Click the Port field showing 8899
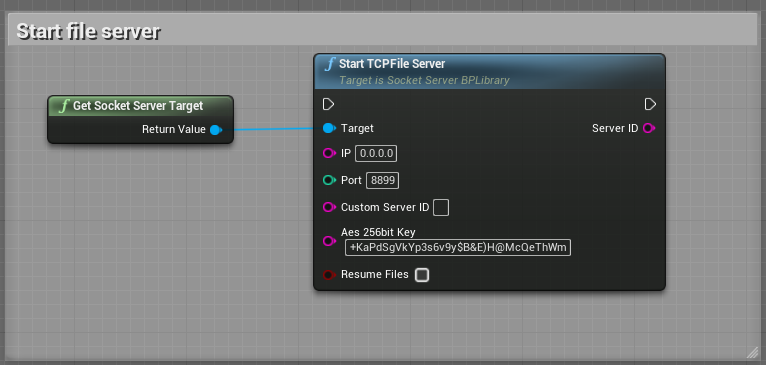766x365 pixels. coord(383,180)
